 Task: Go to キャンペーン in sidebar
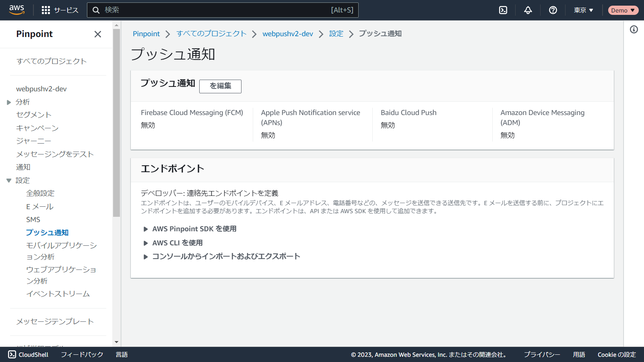coord(37,128)
